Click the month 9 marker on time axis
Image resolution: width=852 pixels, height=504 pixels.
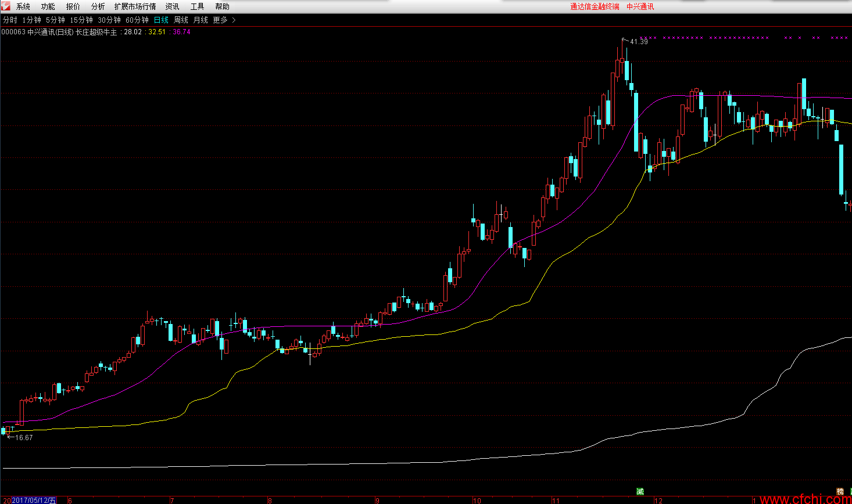pyautogui.click(x=377, y=501)
